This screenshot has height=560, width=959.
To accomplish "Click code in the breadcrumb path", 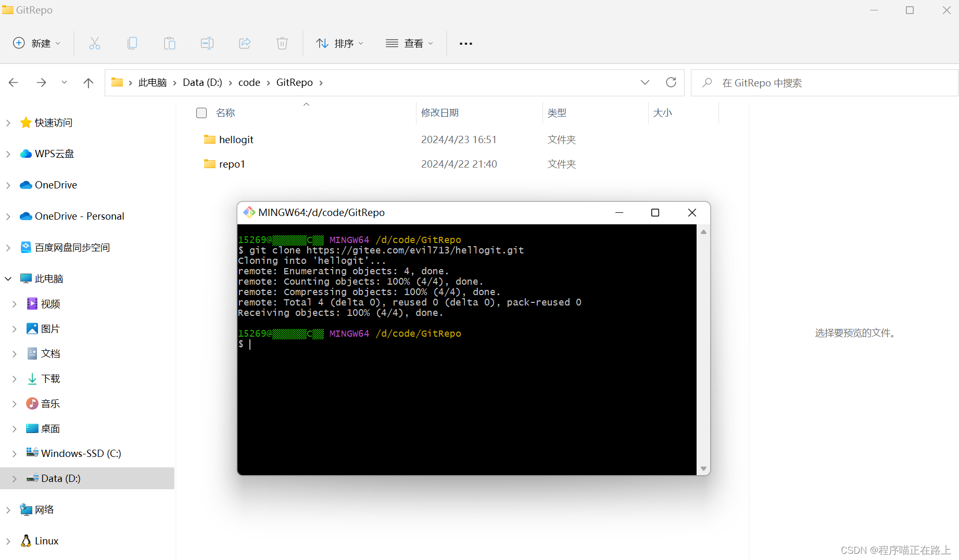I will (249, 83).
